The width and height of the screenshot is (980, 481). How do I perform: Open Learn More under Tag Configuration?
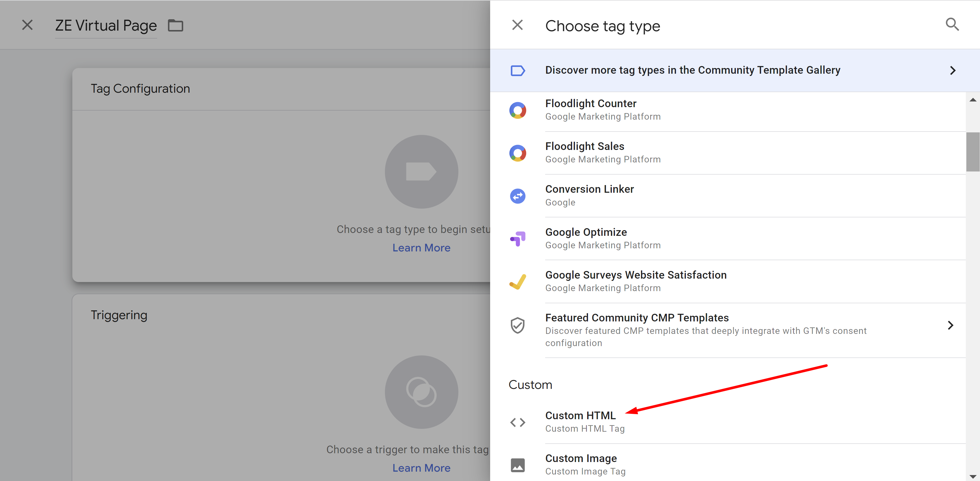coord(421,248)
